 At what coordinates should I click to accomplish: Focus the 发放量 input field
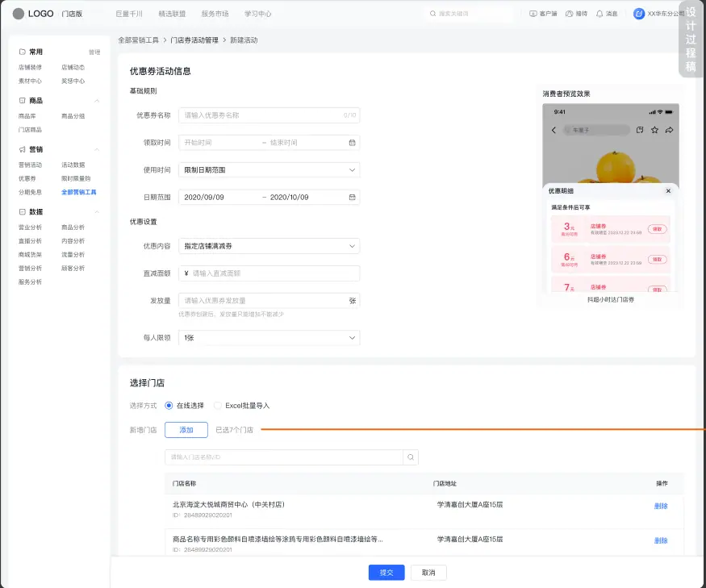pyautogui.click(x=269, y=301)
